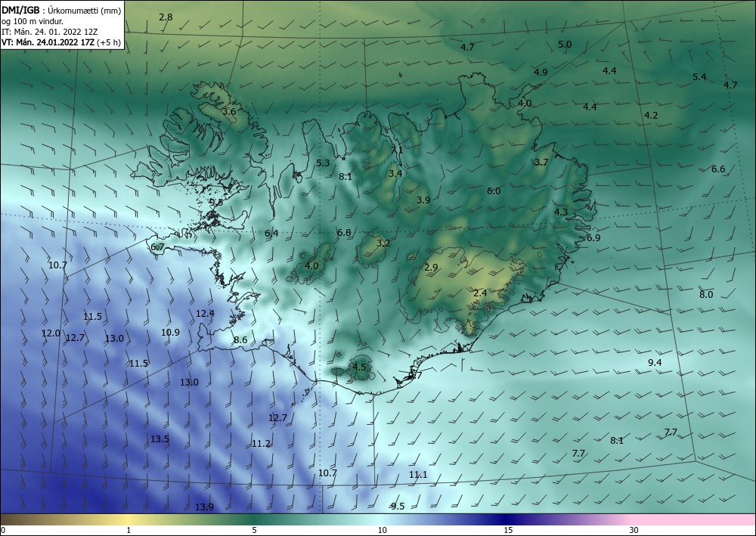
Task: Click the dark navy section of the color scale
Action: tap(507, 519)
